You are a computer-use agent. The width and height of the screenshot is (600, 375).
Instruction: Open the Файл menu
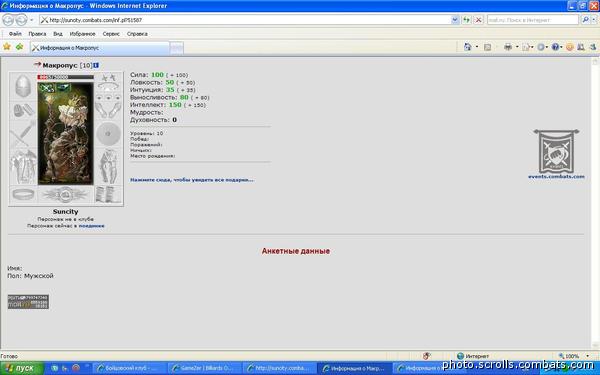[x=15, y=34]
